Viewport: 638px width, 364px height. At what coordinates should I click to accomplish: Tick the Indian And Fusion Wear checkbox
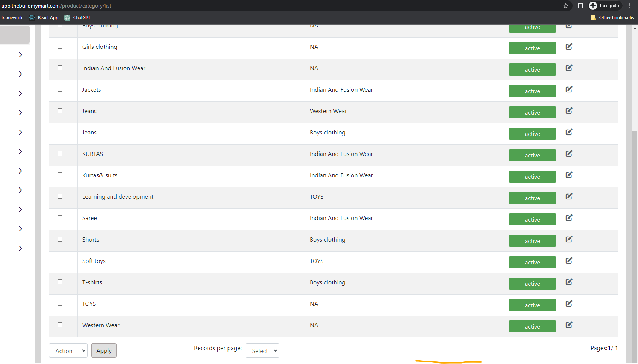(60, 68)
